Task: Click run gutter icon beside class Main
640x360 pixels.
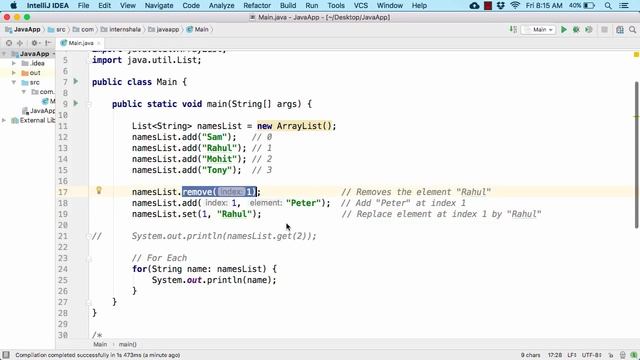Action: [76, 82]
